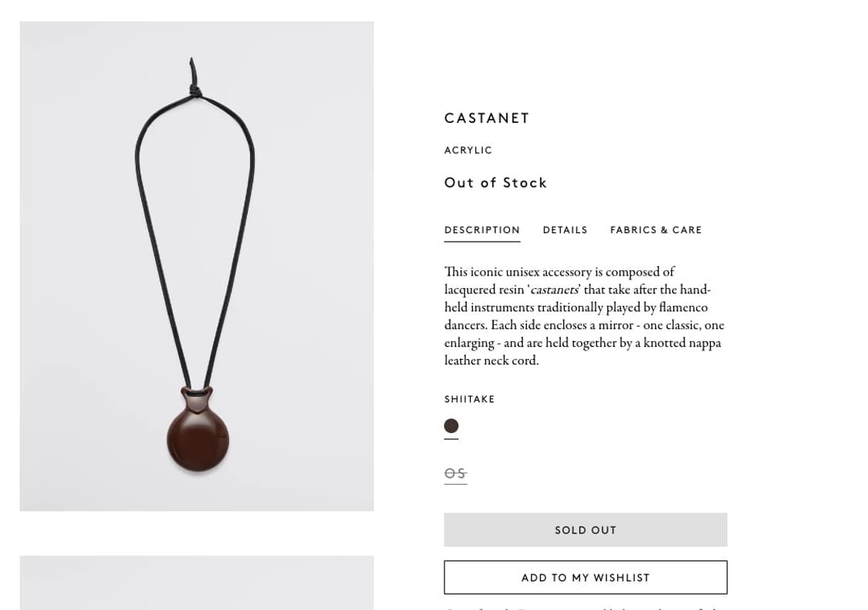Image resolution: width=868 pixels, height=610 pixels.
Task: Click the Acrylic material label
Action: tap(468, 150)
